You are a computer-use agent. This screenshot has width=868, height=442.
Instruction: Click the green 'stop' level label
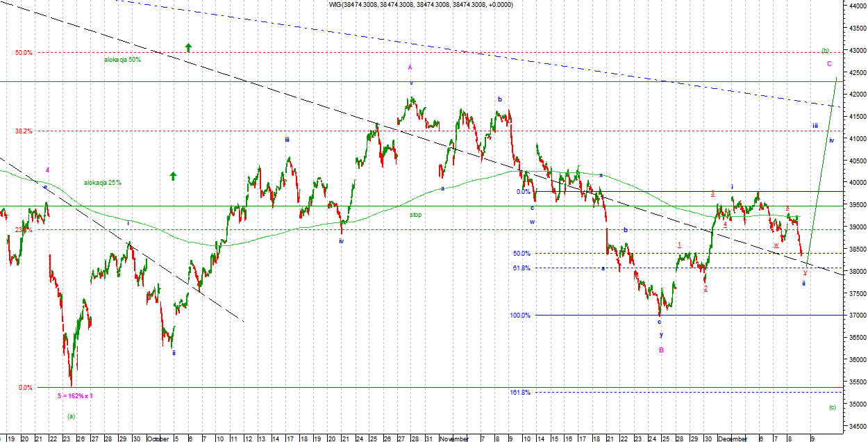tap(415, 215)
